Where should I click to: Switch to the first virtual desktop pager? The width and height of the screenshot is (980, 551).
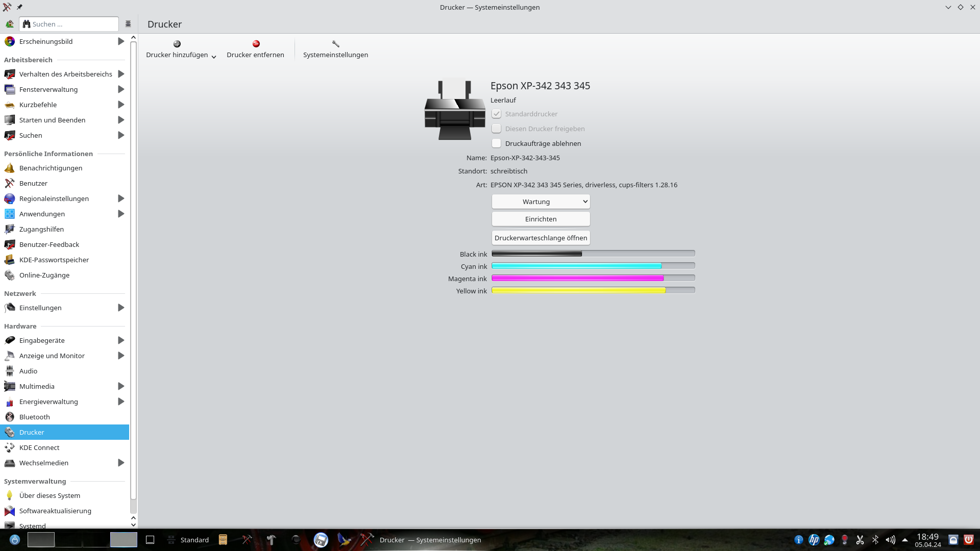[x=41, y=540]
